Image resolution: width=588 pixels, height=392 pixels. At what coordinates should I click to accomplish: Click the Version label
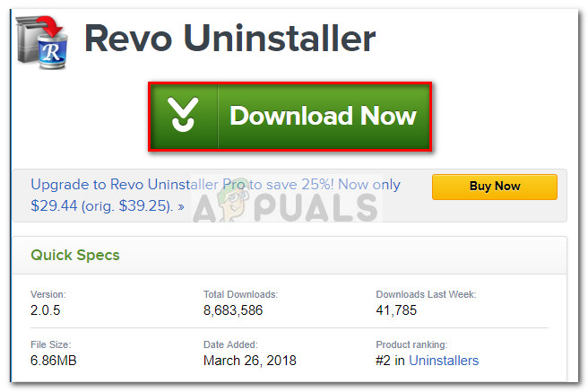[48, 294]
